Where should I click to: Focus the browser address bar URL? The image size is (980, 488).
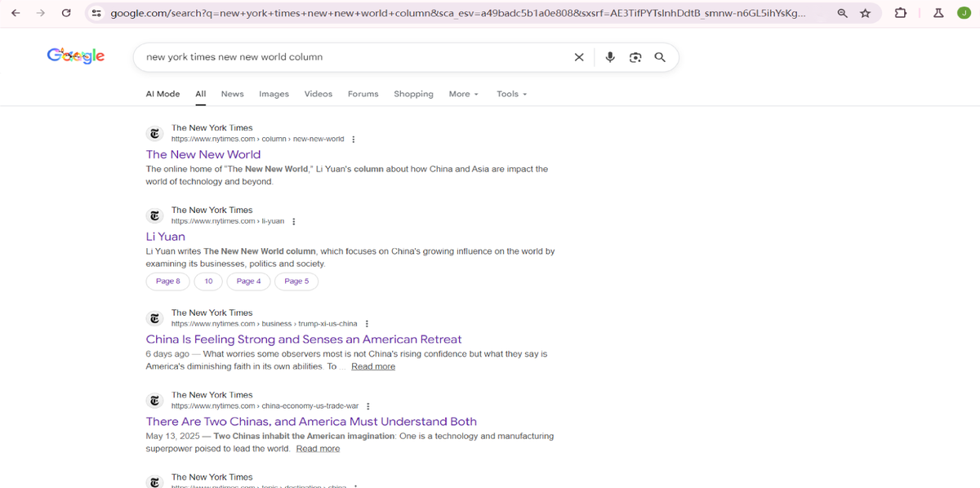(x=457, y=13)
